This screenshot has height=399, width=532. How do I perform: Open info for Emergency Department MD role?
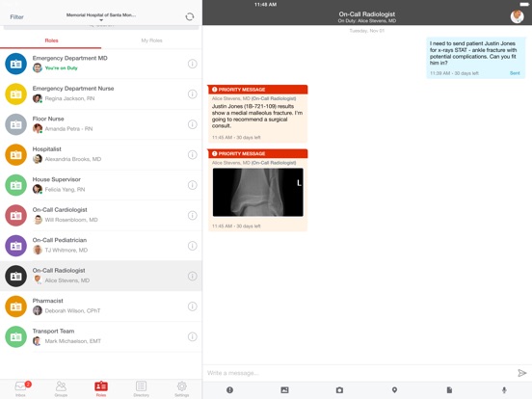click(193, 64)
